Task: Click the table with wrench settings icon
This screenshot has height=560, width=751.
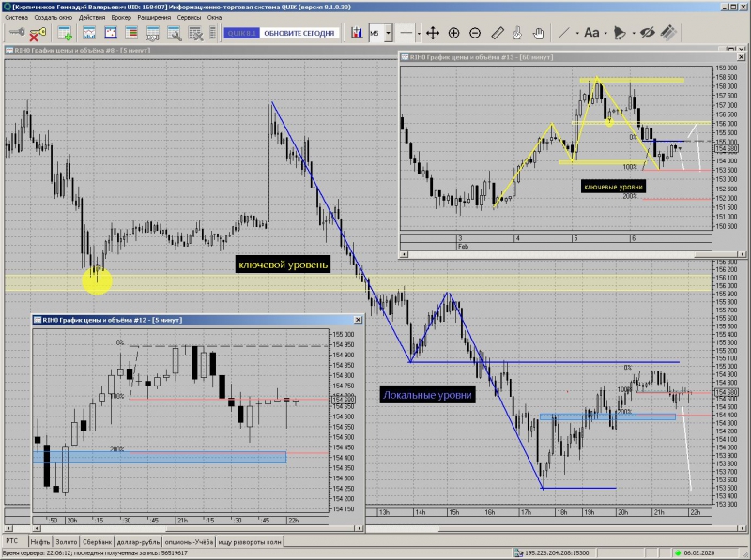Action: (x=174, y=33)
